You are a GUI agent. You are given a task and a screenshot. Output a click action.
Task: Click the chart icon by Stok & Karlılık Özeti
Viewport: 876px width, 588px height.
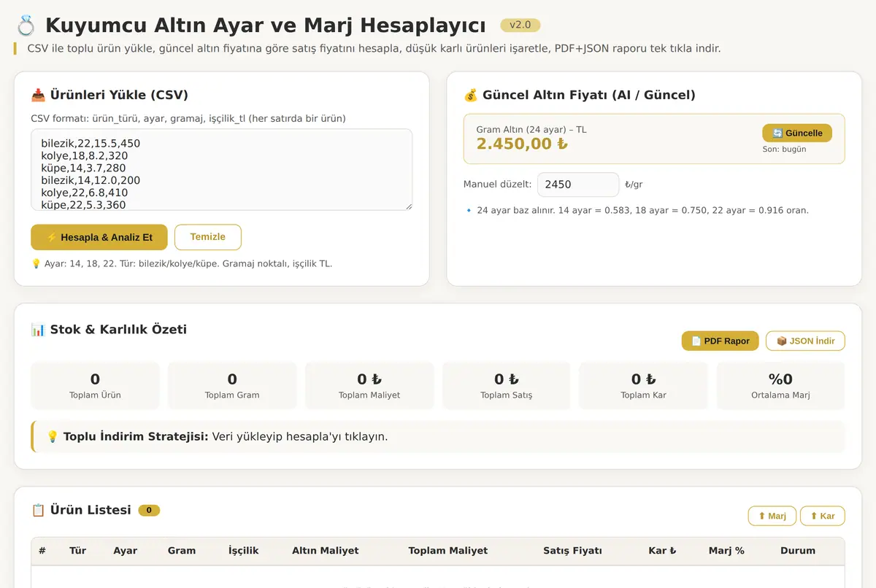coord(38,330)
